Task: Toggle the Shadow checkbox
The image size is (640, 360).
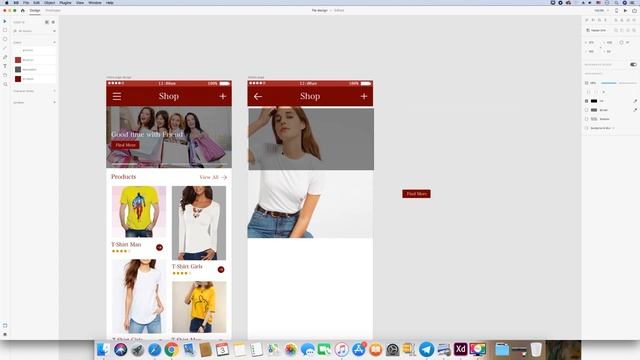Action: [587, 119]
